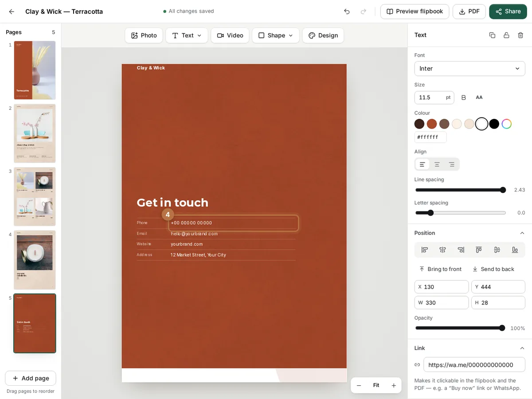Insert a Photo from the toolbar
Screen dimensions: 532x399
click(144, 35)
